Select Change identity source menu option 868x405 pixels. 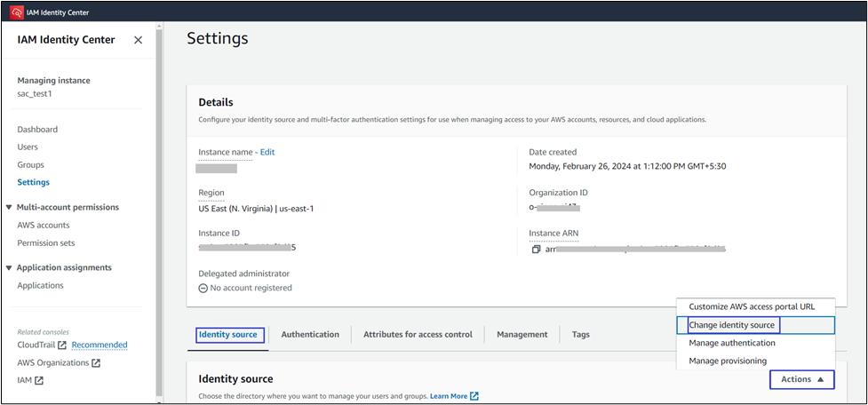(x=731, y=325)
